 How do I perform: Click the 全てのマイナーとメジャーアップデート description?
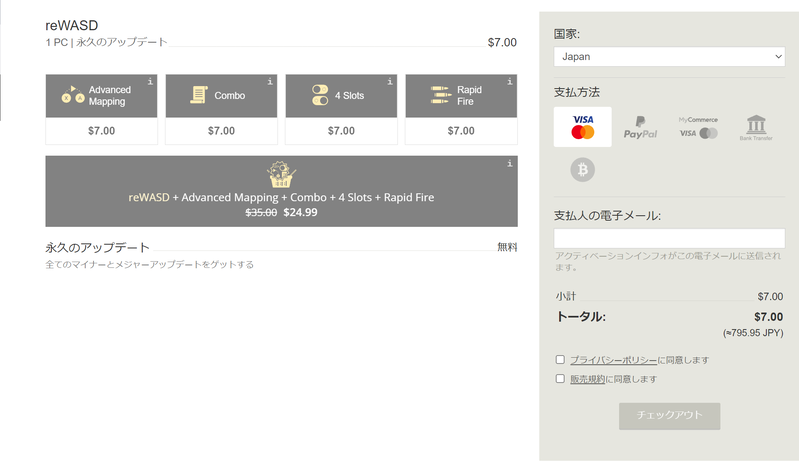tap(149, 264)
